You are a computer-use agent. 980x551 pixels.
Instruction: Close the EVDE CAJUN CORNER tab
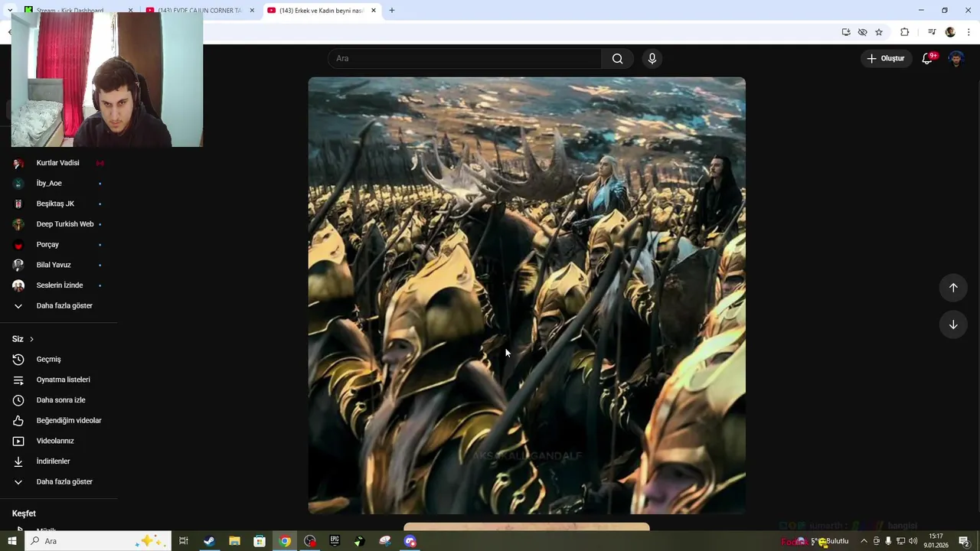[x=252, y=11]
